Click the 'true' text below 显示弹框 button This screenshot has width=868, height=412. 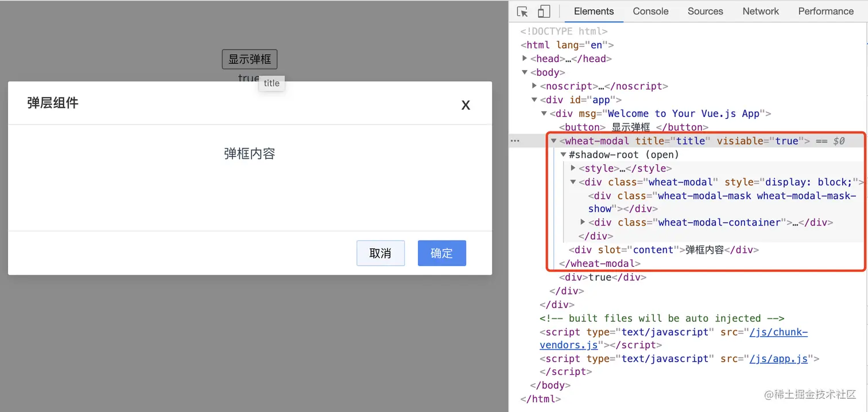click(249, 78)
